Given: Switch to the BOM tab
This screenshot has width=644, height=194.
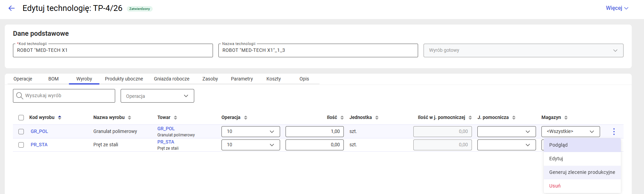Looking at the screenshot, I should (x=53, y=79).
